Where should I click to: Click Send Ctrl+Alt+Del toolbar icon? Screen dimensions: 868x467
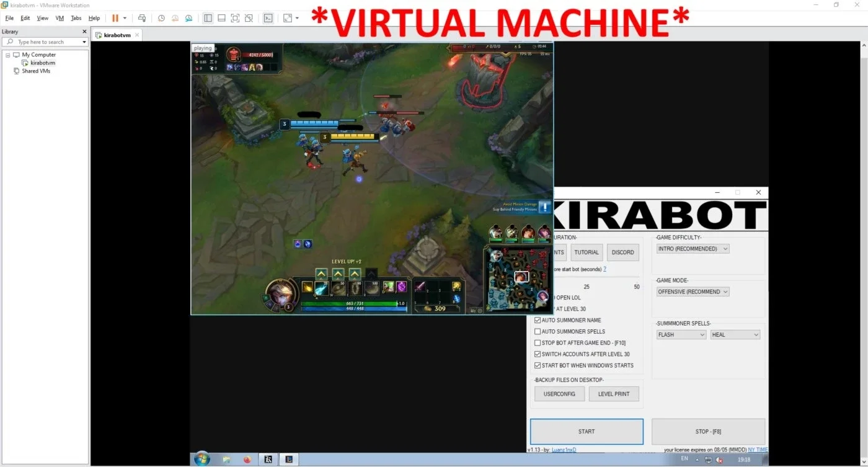pos(142,18)
